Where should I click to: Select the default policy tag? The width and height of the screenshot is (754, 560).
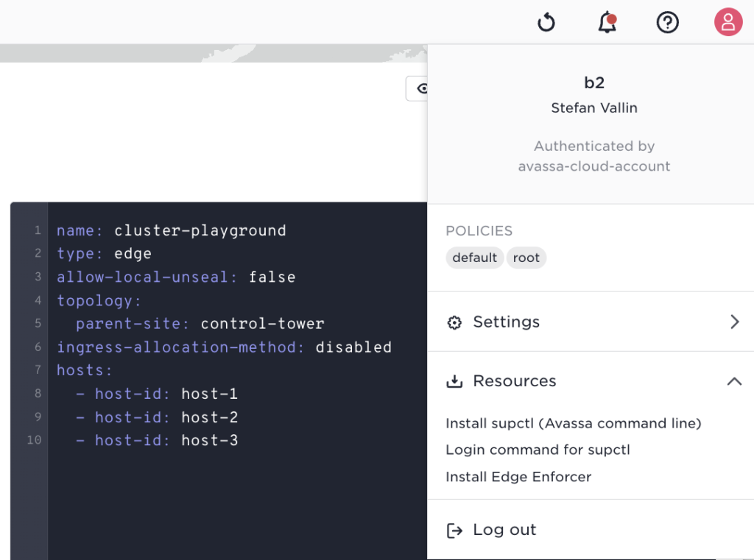[x=474, y=258]
